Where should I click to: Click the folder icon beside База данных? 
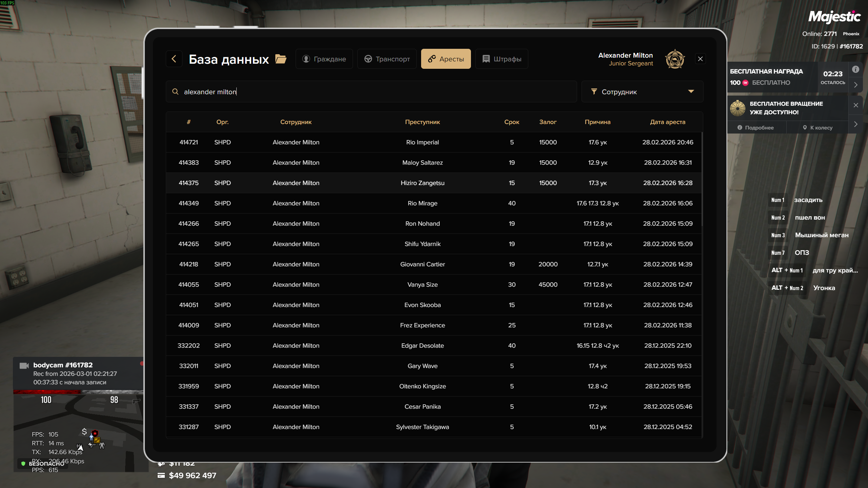[281, 59]
